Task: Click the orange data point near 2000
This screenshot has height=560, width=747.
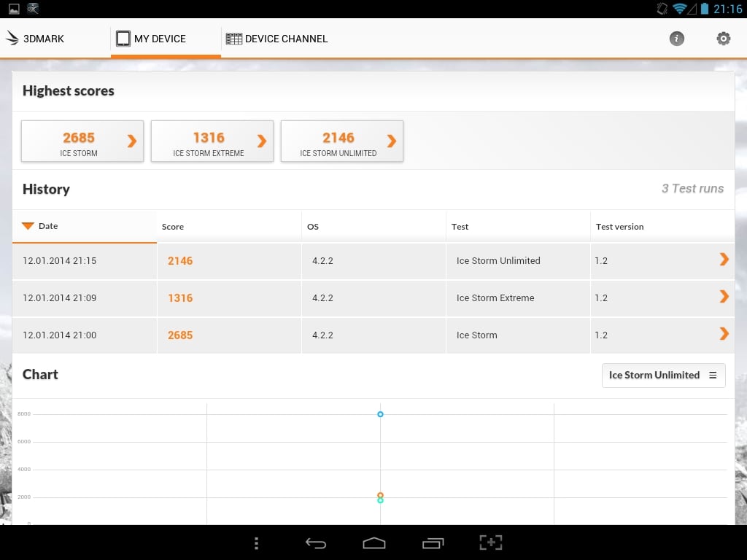Action: coord(380,496)
